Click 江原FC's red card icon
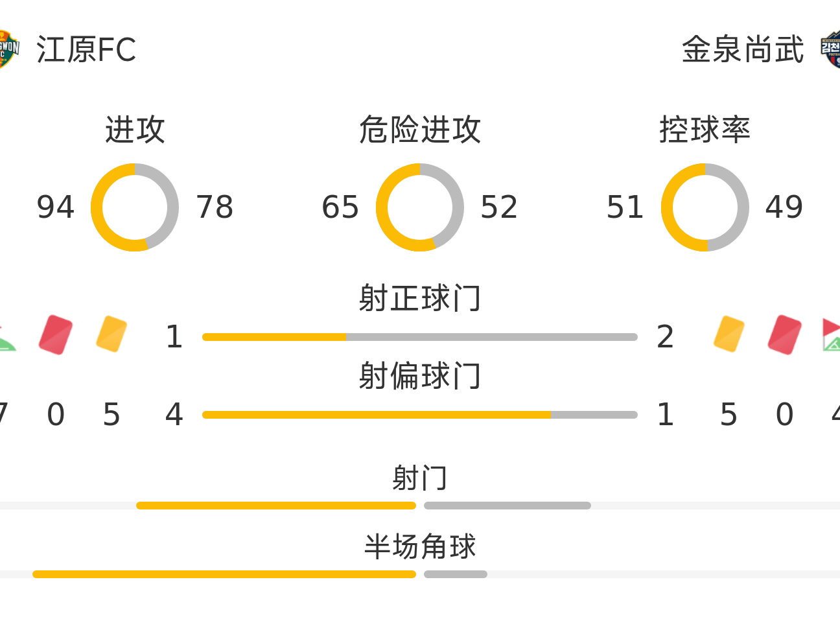840x630 pixels. coord(56,334)
